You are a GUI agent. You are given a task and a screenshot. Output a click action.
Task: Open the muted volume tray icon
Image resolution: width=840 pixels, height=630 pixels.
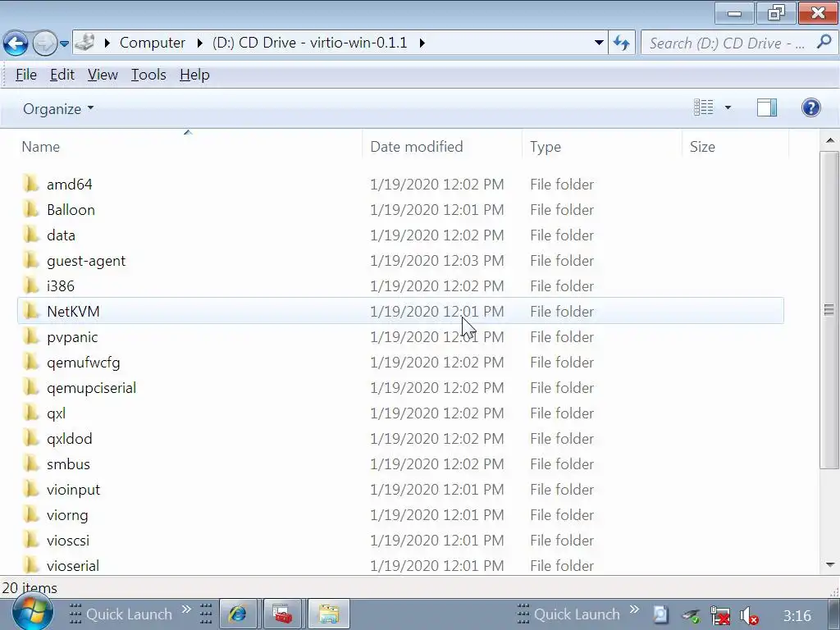click(x=749, y=615)
